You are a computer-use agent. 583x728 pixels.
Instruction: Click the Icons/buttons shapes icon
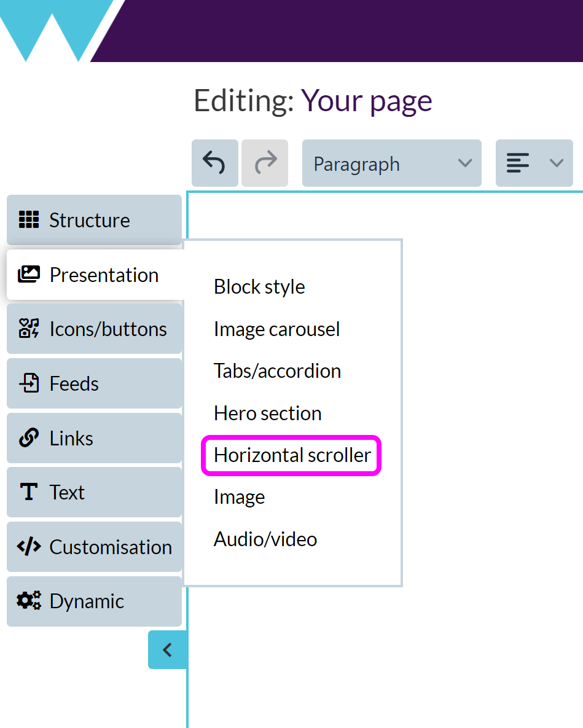pos(28,329)
